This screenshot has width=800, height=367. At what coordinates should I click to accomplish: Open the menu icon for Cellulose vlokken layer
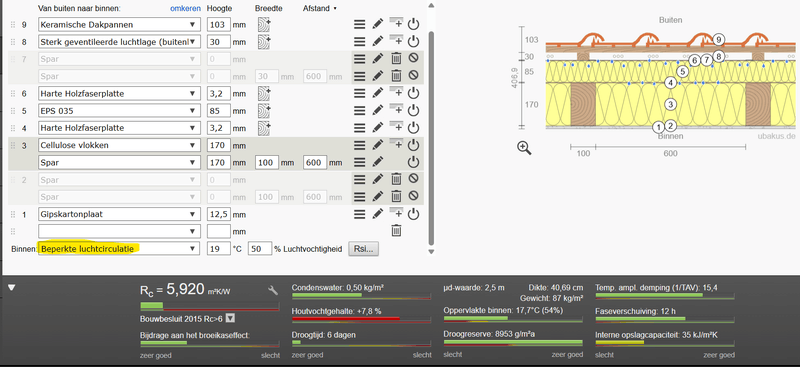360,145
